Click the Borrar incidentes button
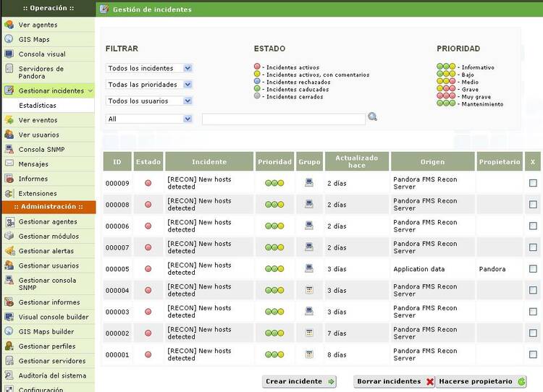543x392 pixels. [395, 381]
